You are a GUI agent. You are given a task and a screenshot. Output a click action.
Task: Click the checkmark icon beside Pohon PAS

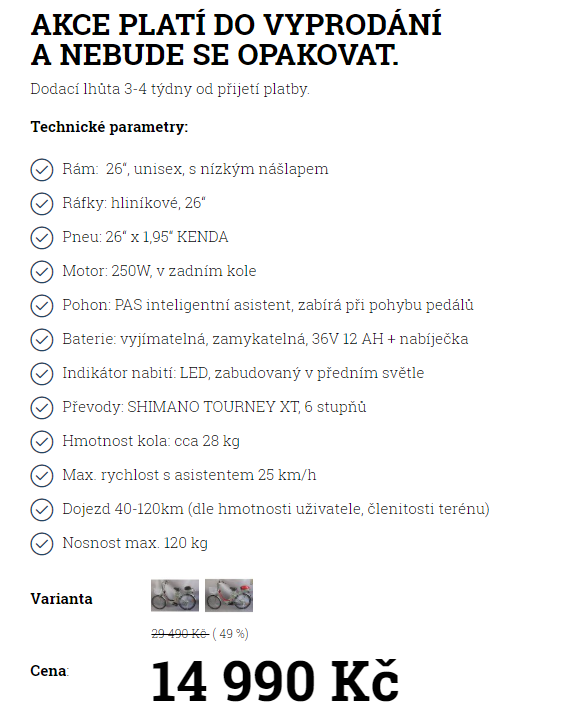(x=42, y=306)
